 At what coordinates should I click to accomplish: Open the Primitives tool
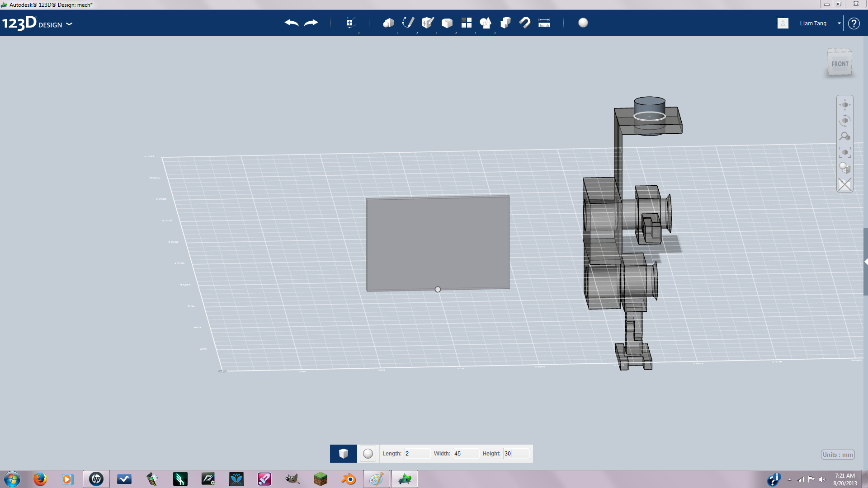[x=388, y=23]
